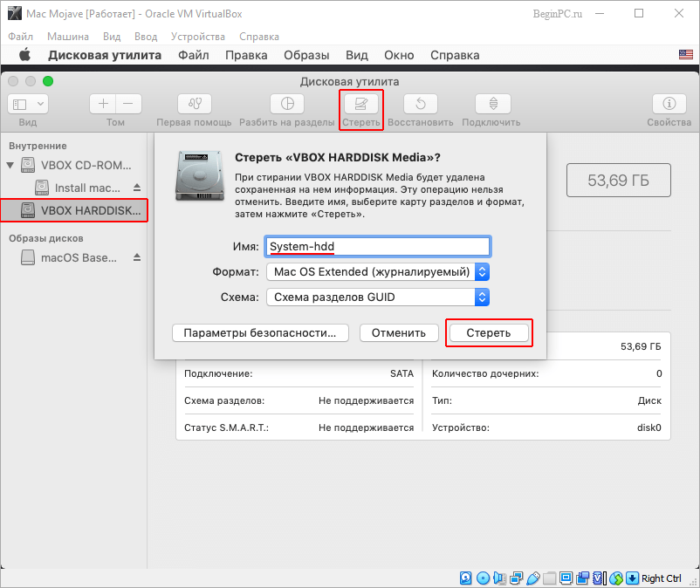700x588 pixels.
Task: Click the down-arrow keyboard capture indicator
Action: (632, 578)
